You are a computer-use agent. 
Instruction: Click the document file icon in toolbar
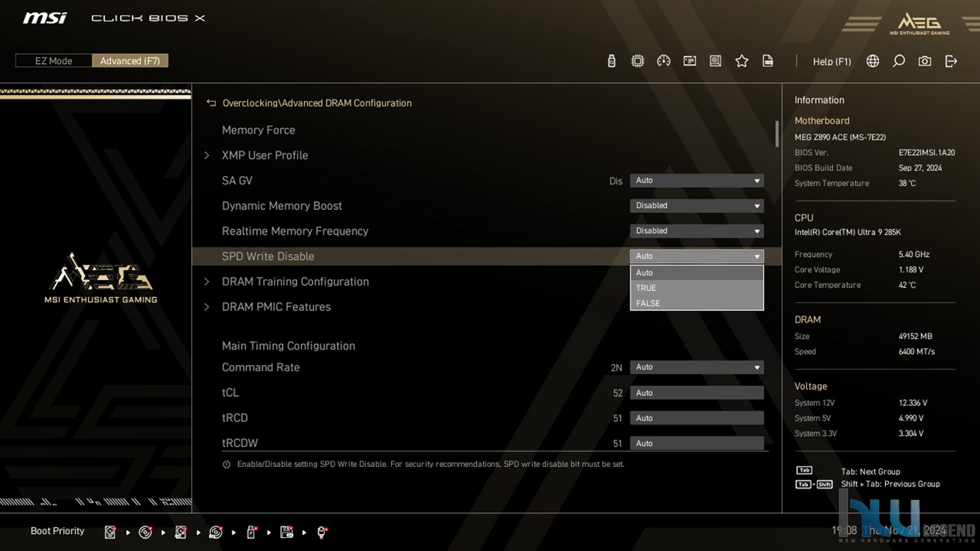[768, 61]
